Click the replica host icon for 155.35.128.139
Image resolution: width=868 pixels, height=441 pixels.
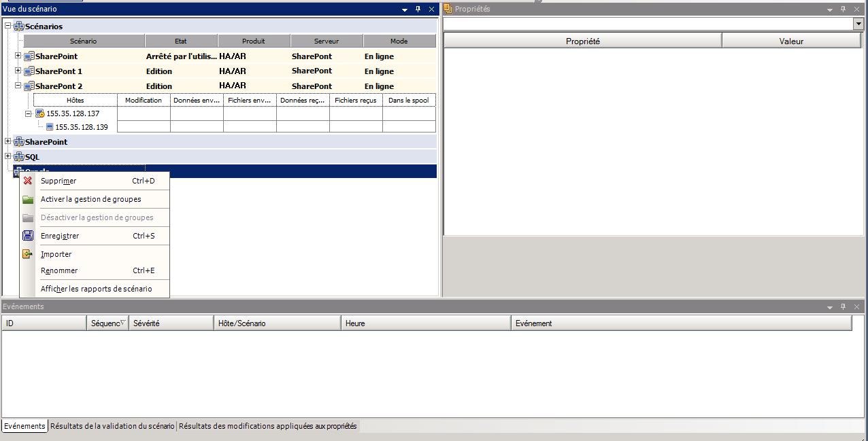coord(50,127)
